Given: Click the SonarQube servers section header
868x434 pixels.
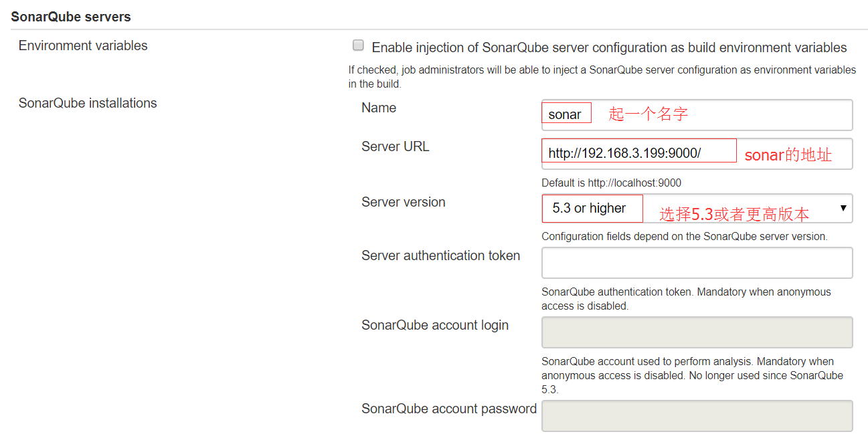Looking at the screenshot, I should pos(70,16).
